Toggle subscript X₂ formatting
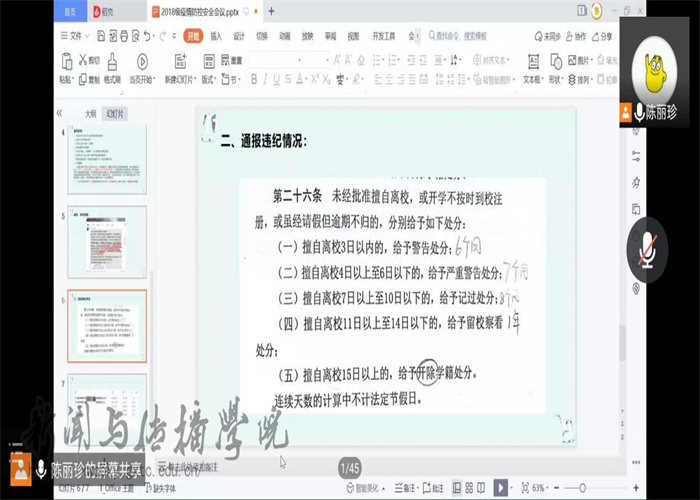 327,79
